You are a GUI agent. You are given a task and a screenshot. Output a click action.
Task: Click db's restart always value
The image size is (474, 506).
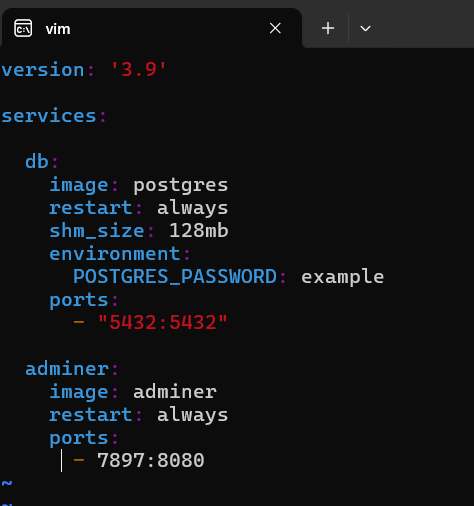click(x=193, y=208)
